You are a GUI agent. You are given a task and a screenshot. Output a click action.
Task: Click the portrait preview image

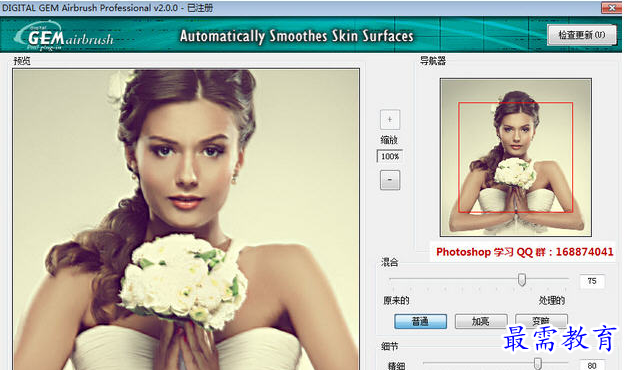pos(186,220)
